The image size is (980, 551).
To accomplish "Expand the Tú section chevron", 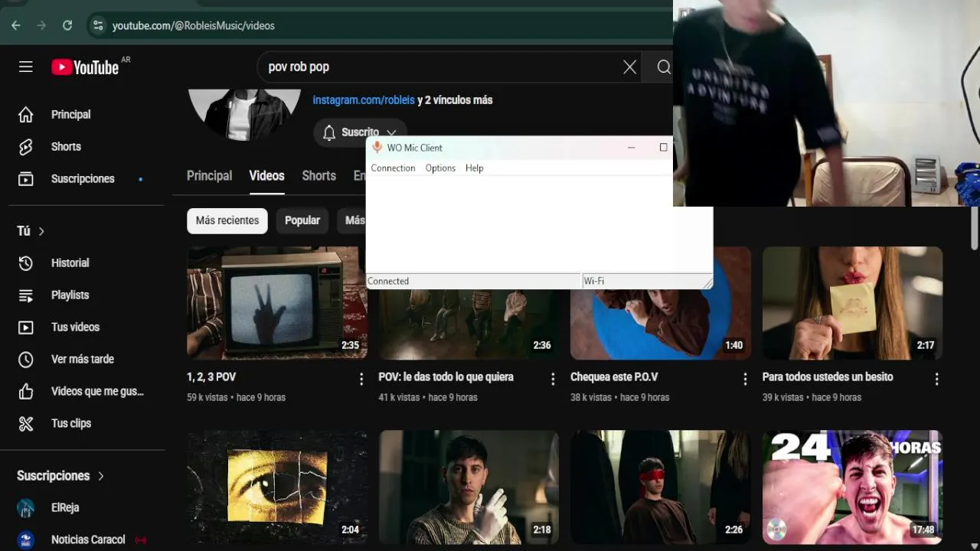I will 41,231.
